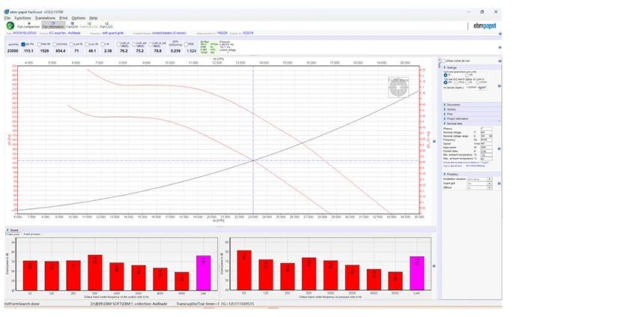Viewport: 644px width, 317px height.
Task: Enable the FER checkbox
Action: coord(186,44)
